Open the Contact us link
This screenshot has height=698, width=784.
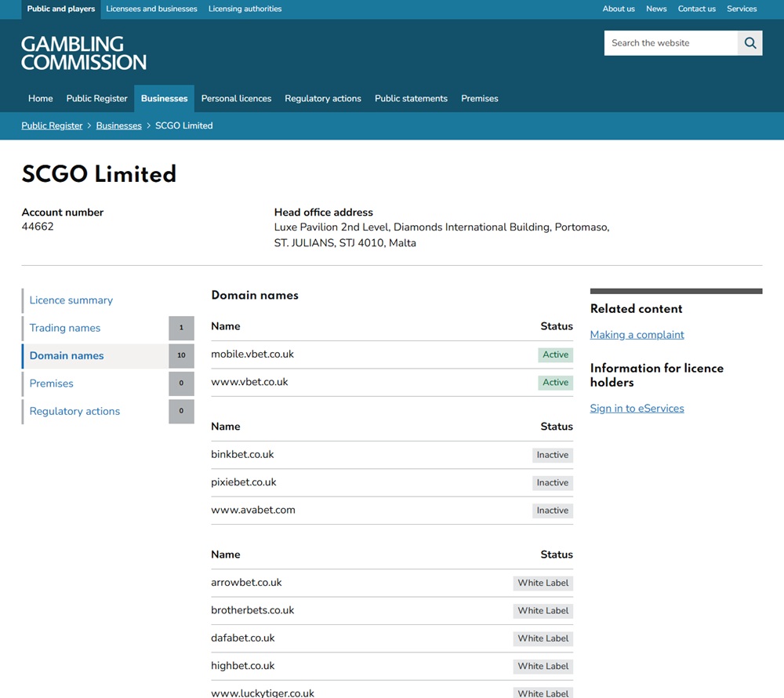696,9
